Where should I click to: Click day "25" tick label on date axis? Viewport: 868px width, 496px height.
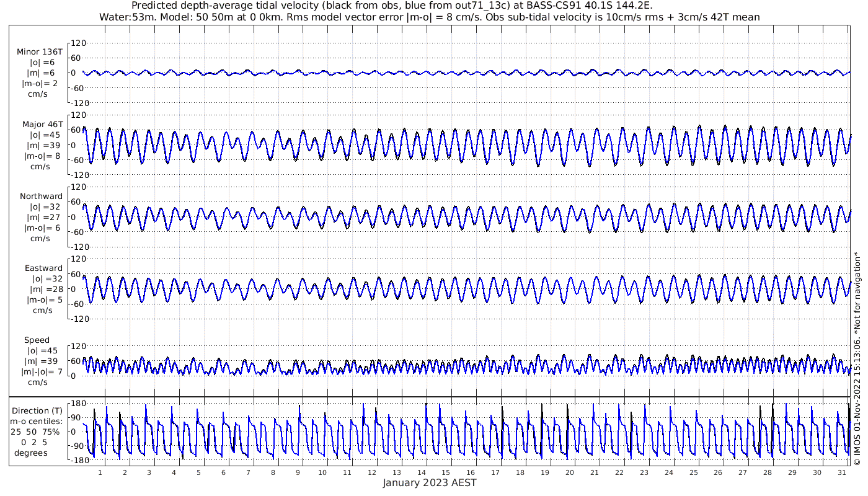(x=693, y=473)
